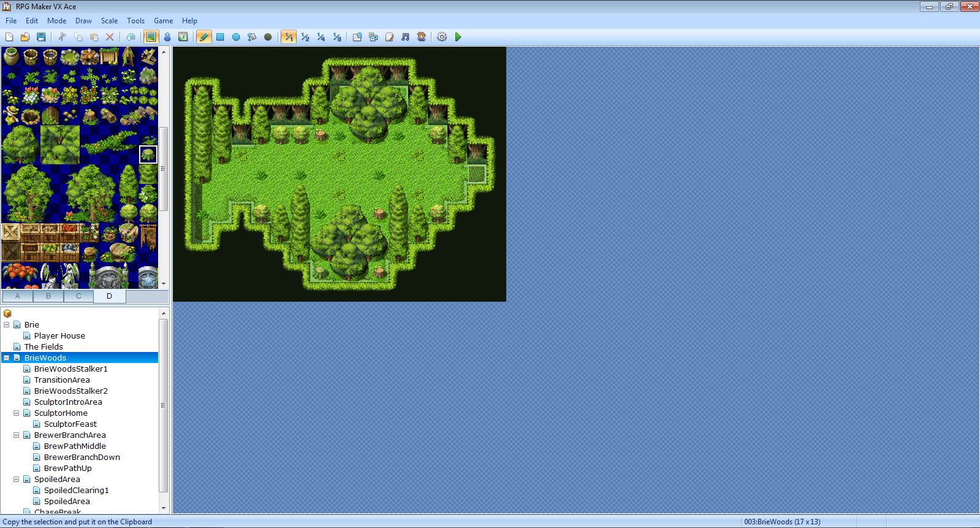Create a new project from the toolbar
980x528 pixels.
[x=9, y=37]
